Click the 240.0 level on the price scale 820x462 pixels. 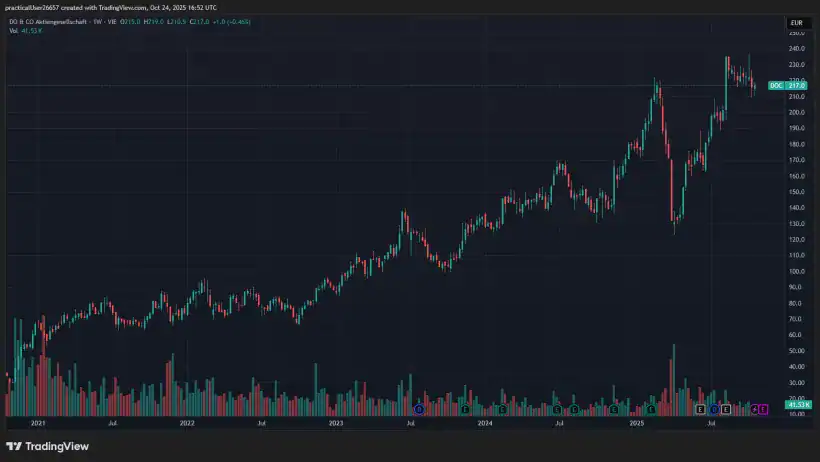pyautogui.click(x=796, y=48)
